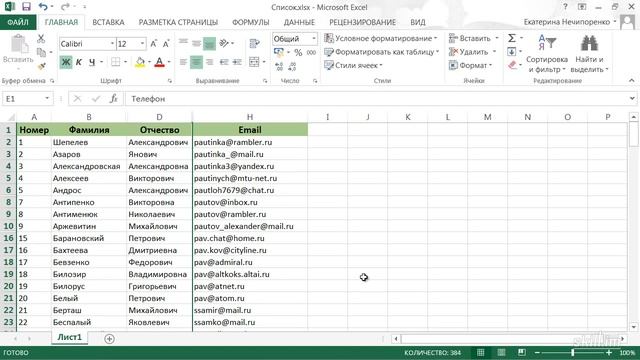Switch to Page Layout view icon
640x360 pixels.
[501, 352]
